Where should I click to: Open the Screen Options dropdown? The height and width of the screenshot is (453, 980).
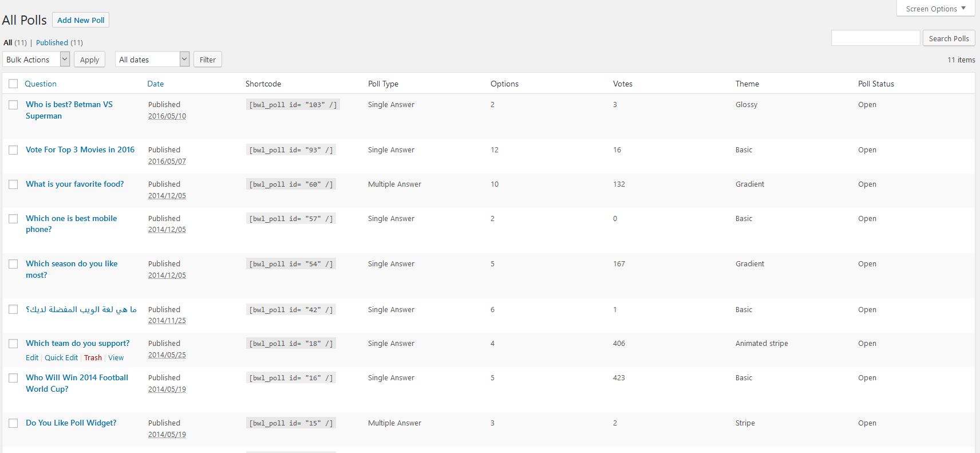coord(935,9)
